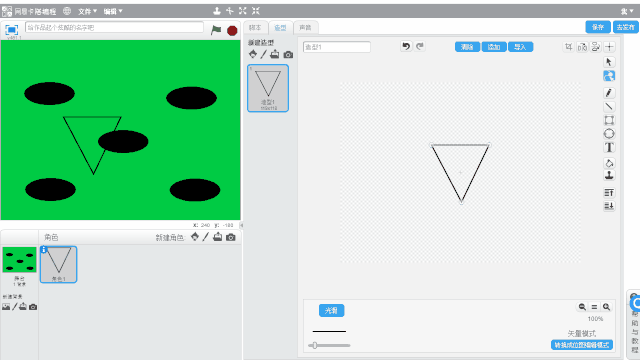Viewport: 640px width, 360px height.
Task: Select the stamp tool in the paint toolbar
Action: [x=609, y=176]
